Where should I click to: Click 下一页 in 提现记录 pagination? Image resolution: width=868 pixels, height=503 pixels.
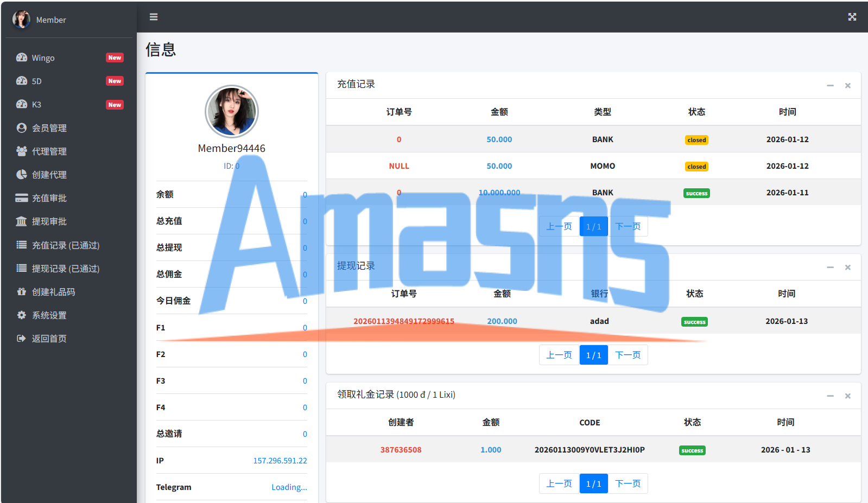pyautogui.click(x=628, y=355)
